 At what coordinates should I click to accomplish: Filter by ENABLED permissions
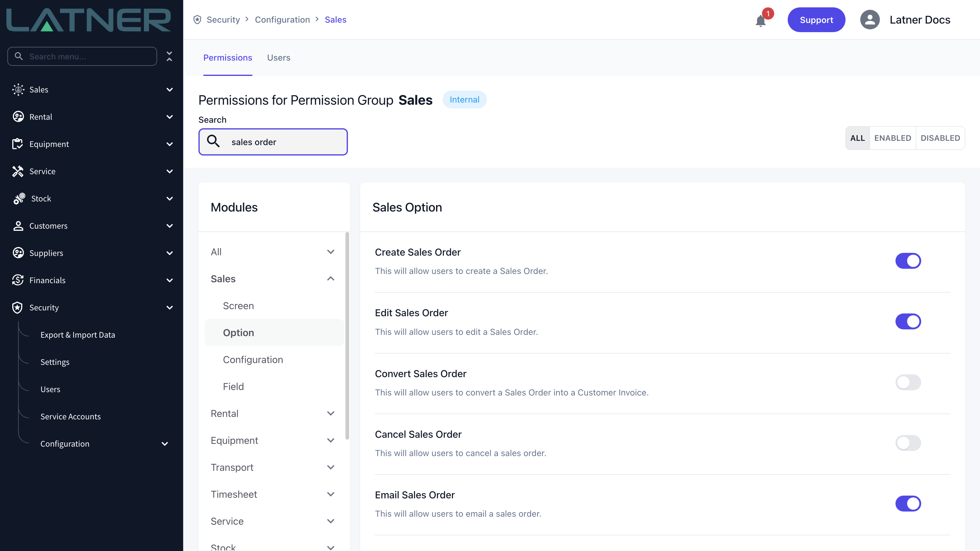click(892, 138)
